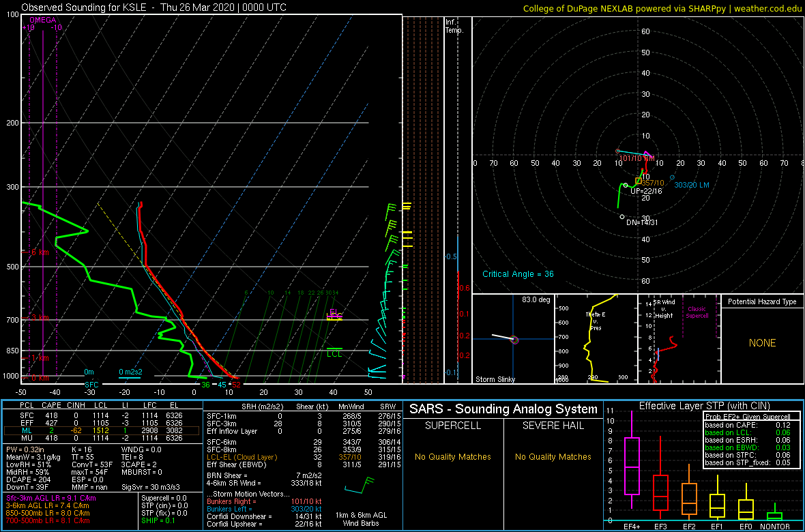Screen dimensions: 805x532
Task: Click the 'Bunkers Right = 101/10 kt' entry
Action: click(264, 501)
